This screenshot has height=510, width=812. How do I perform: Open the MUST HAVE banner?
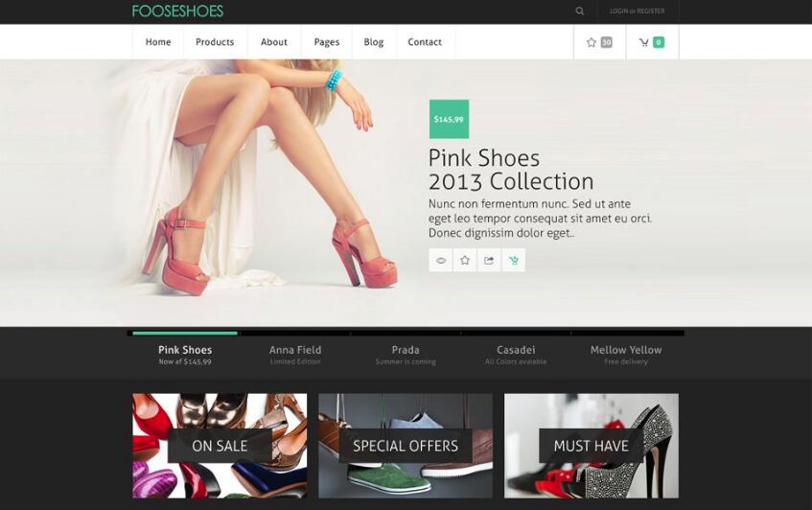click(592, 446)
